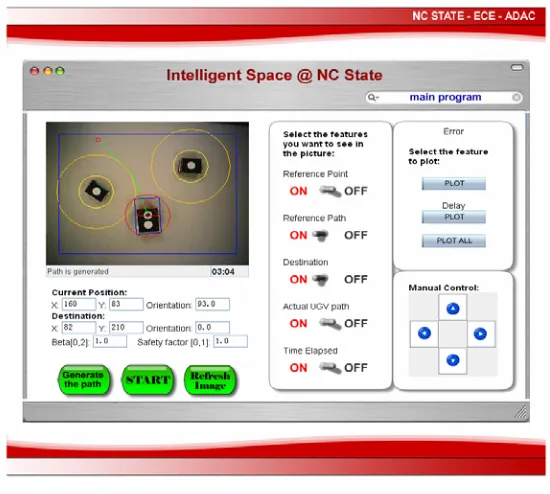550x494 pixels.
Task: Click the red destination marker in camera view
Action: coord(98,140)
